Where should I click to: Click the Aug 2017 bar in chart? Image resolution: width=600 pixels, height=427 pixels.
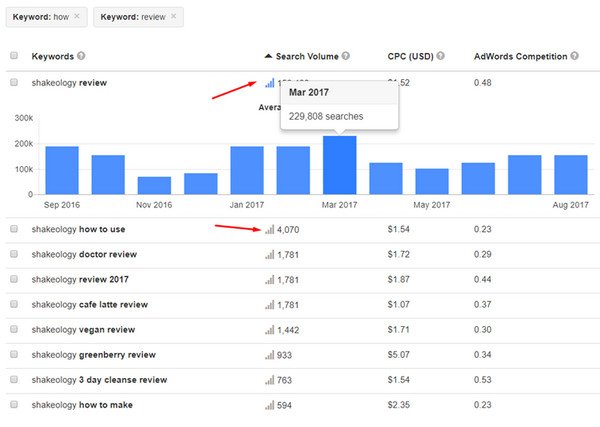[x=571, y=175]
